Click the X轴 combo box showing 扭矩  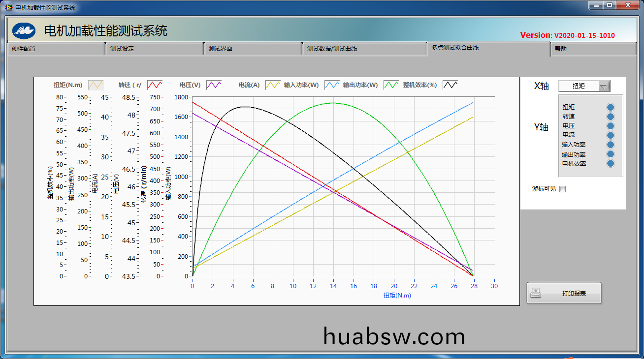(579, 86)
